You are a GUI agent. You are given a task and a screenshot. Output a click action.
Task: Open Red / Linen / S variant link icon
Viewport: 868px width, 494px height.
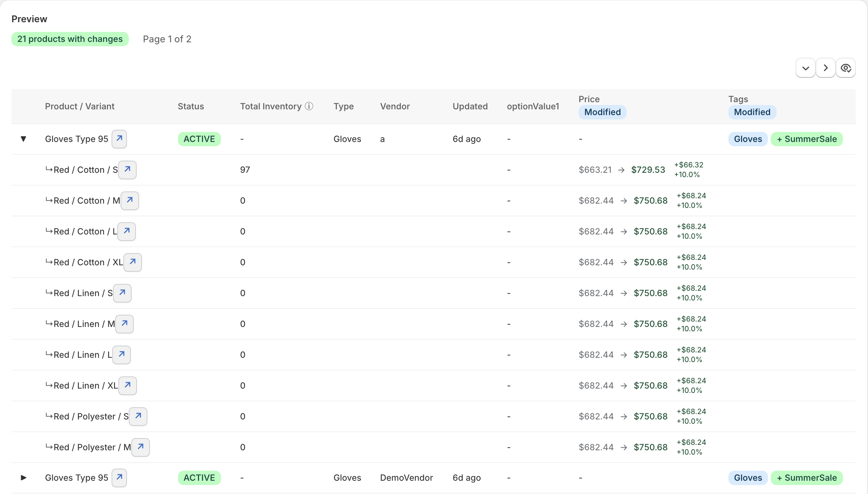coord(122,293)
